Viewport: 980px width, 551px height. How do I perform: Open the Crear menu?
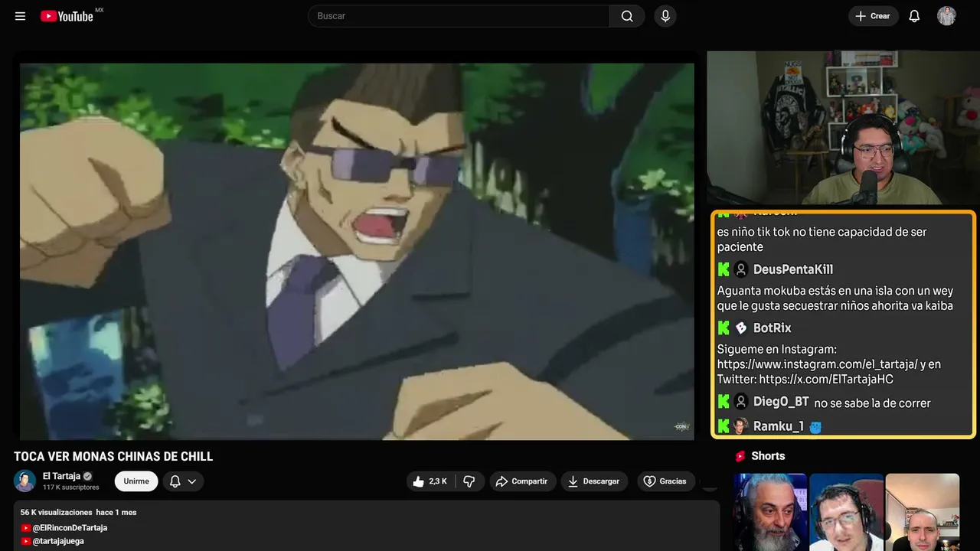point(873,16)
